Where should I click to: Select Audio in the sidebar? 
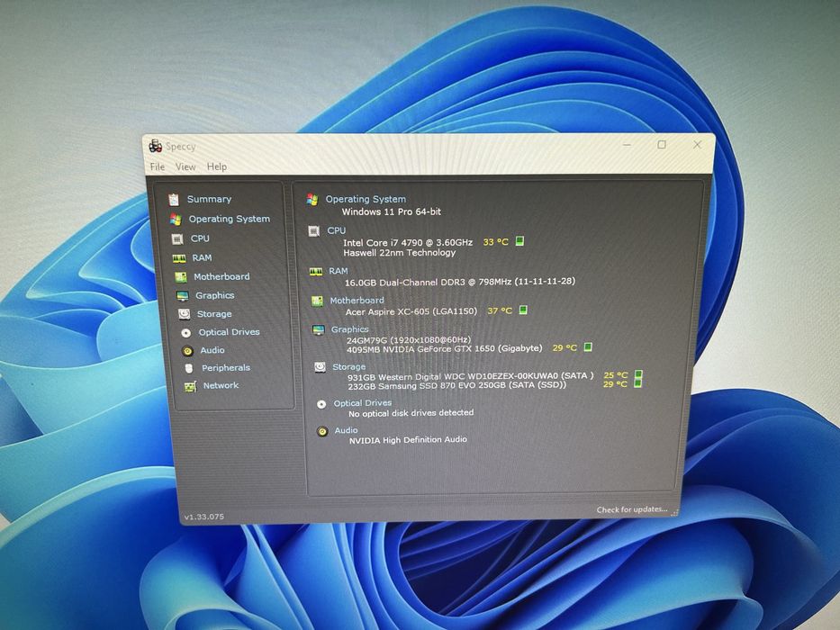[x=212, y=350]
